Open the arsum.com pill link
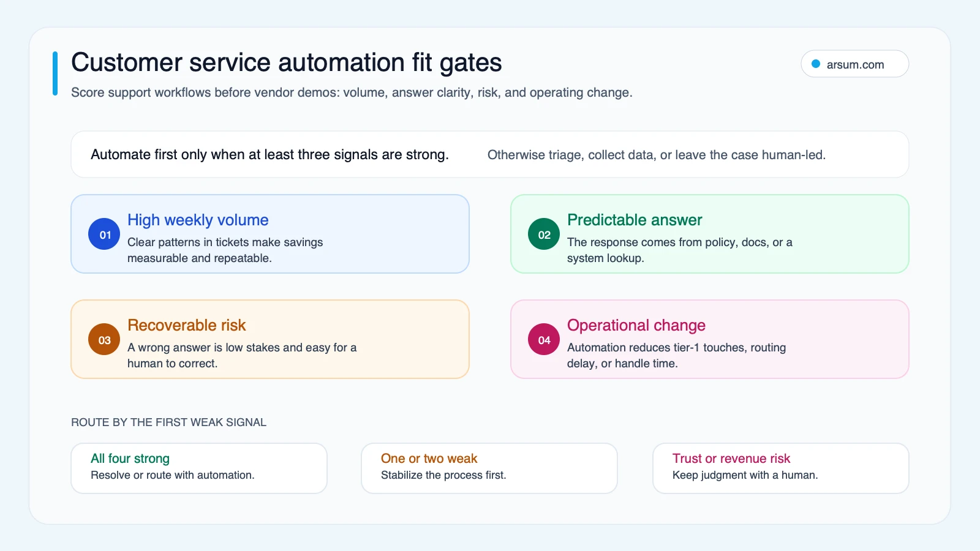This screenshot has height=551, width=980. pos(854,64)
